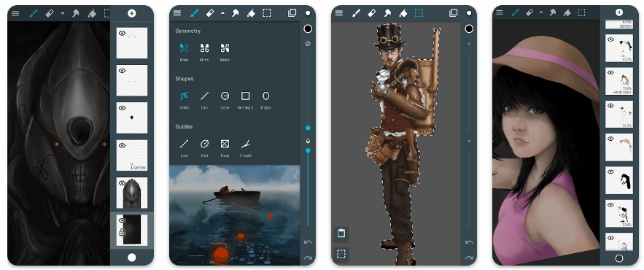Select Smooth guide option
Viewport: 644px width, 270px height.
tap(245, 148)
